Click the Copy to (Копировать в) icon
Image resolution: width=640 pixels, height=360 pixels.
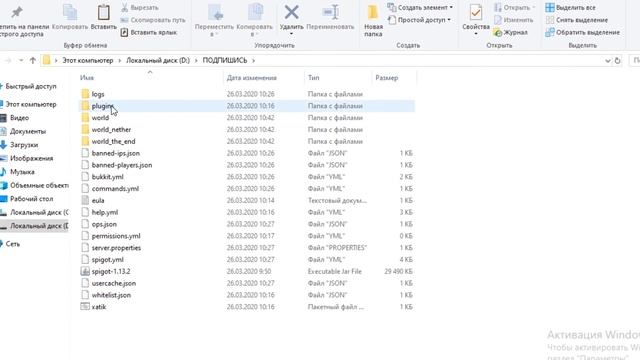[x=255, y=12]
